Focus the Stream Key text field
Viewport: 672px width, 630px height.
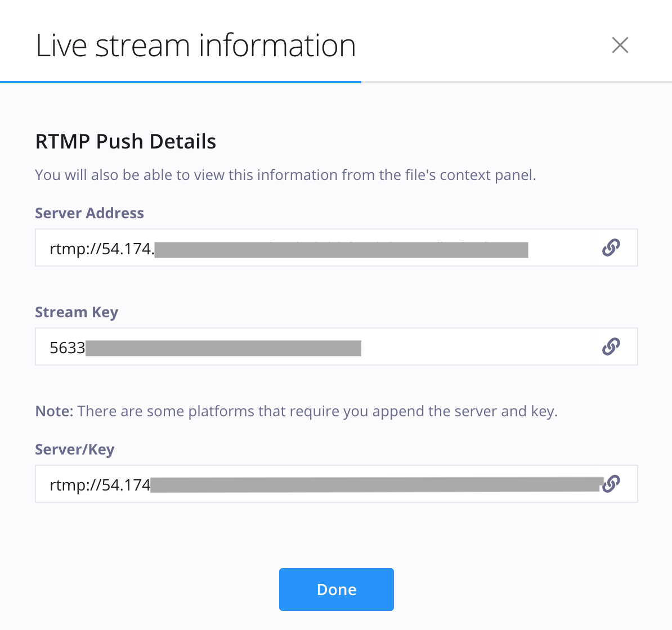[x=337, y=346]
